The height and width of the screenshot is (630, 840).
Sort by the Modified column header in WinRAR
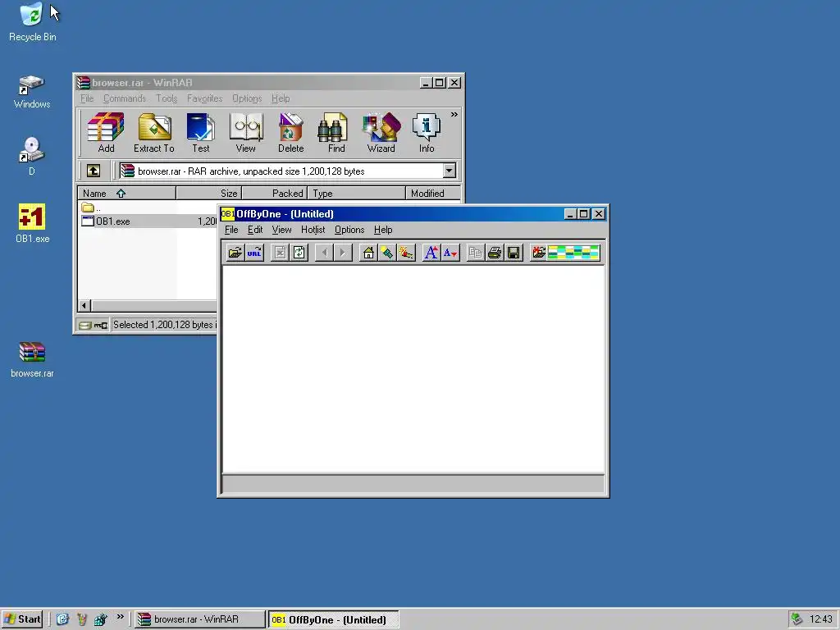tap(433, 194)
